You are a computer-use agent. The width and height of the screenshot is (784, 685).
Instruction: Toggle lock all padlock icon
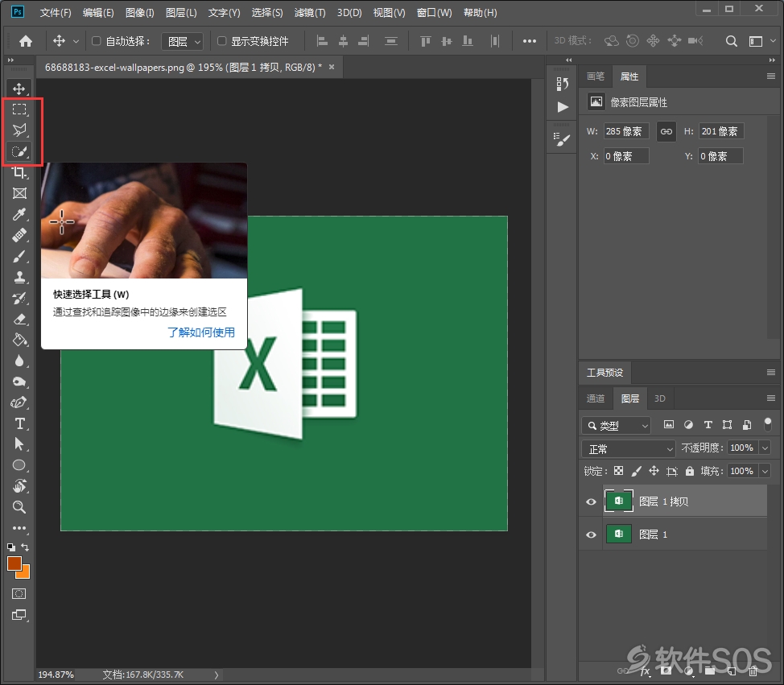pyautogui.click(x=690, y=471)
